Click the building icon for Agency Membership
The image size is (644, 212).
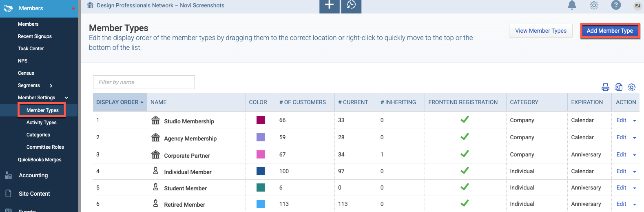[x=155, y=137]
